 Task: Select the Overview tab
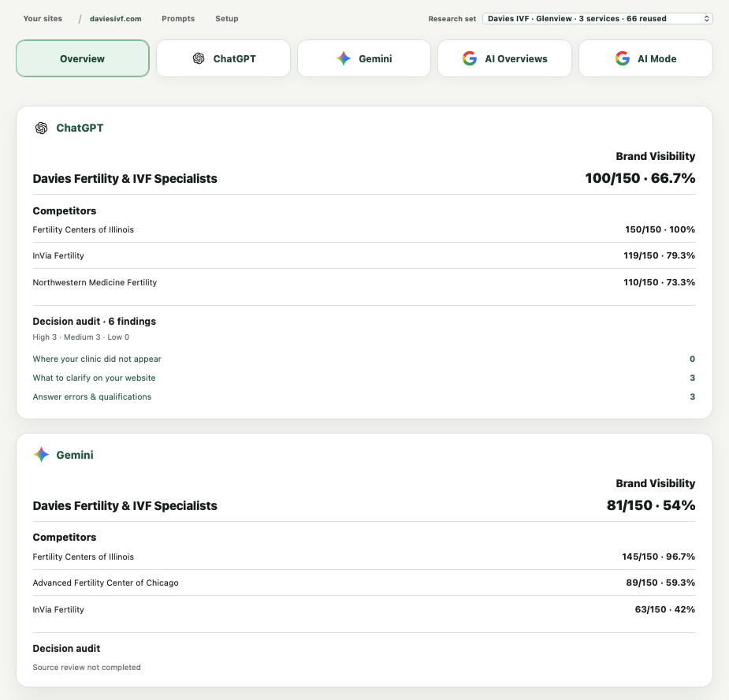[83, 58]
